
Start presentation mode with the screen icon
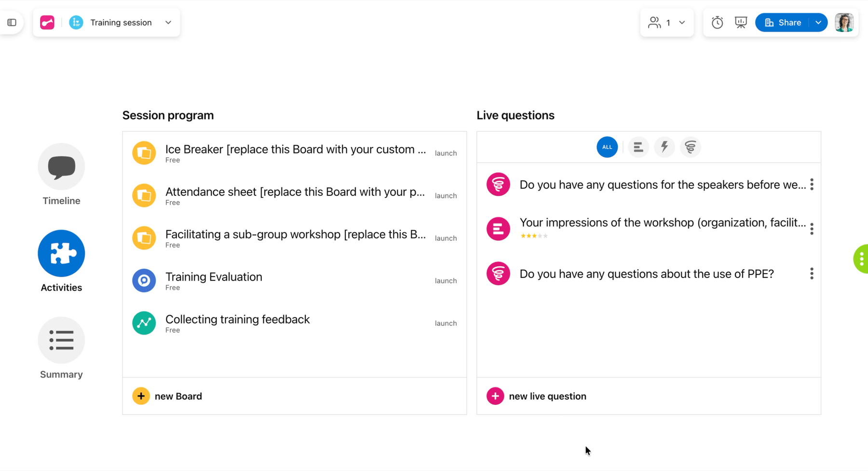[741, 22]
